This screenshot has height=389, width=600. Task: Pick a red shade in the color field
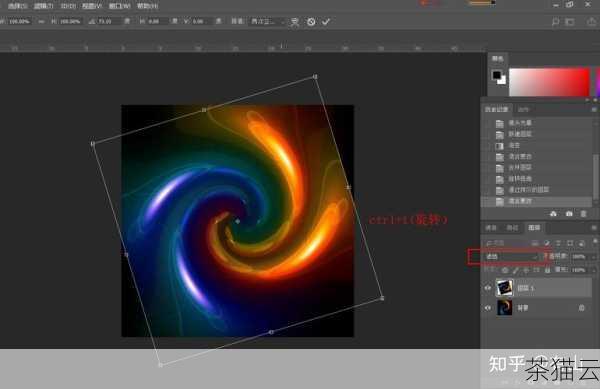(x=549, y=82)
